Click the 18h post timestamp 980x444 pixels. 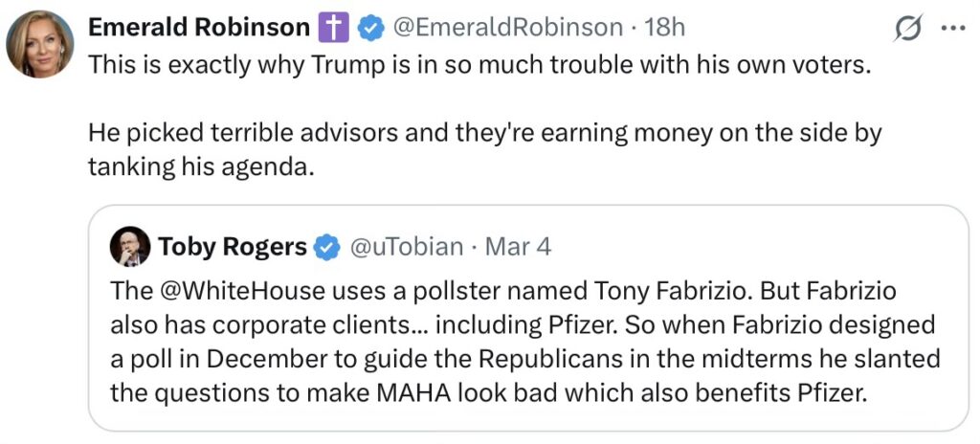[665, 28]
